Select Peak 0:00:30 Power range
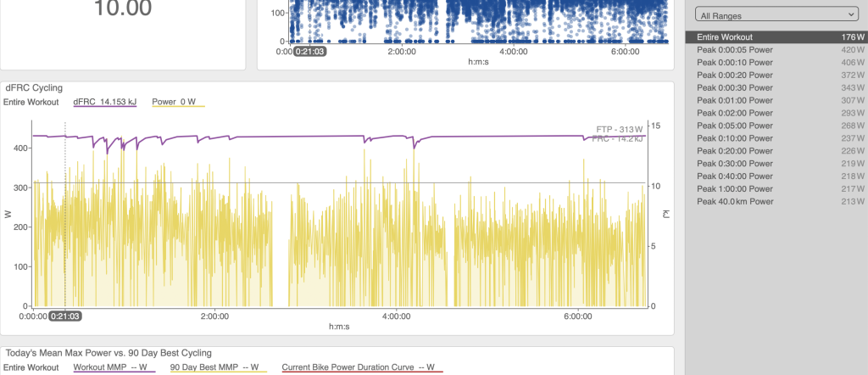This screenshot has width=868, height=375. pyautogui.click(x=776, y=87)
